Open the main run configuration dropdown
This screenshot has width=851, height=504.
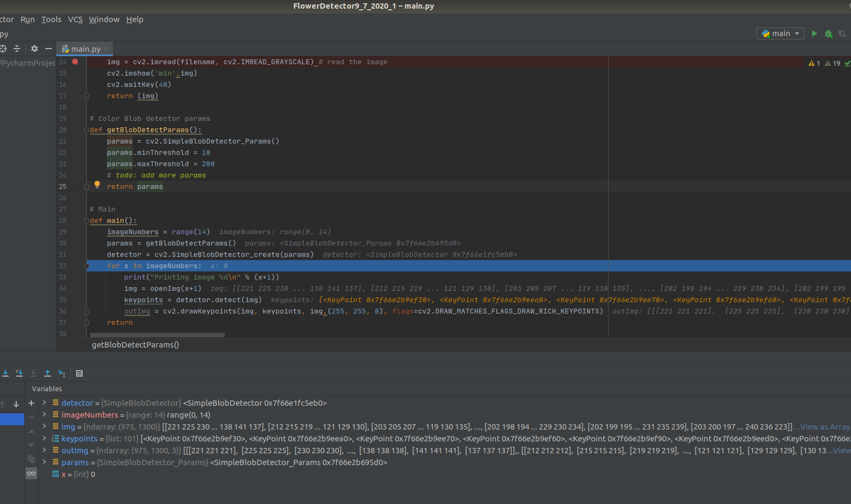click(780, 33)
